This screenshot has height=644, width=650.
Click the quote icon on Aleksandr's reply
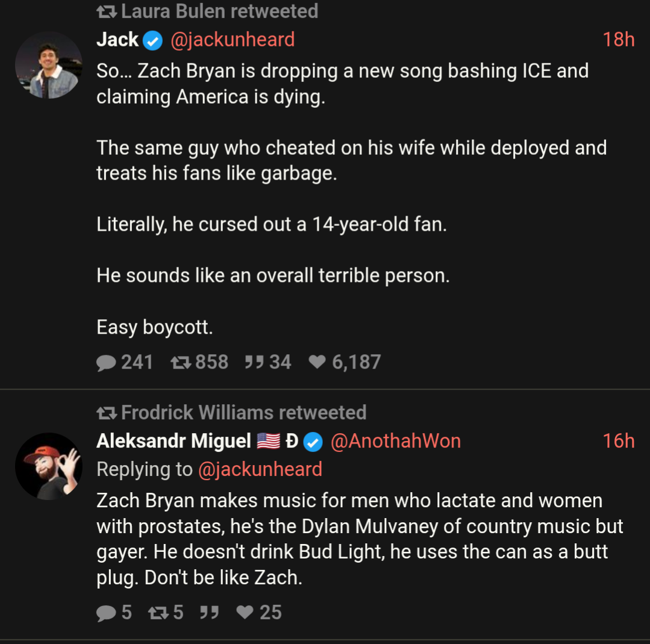point(208,613)
